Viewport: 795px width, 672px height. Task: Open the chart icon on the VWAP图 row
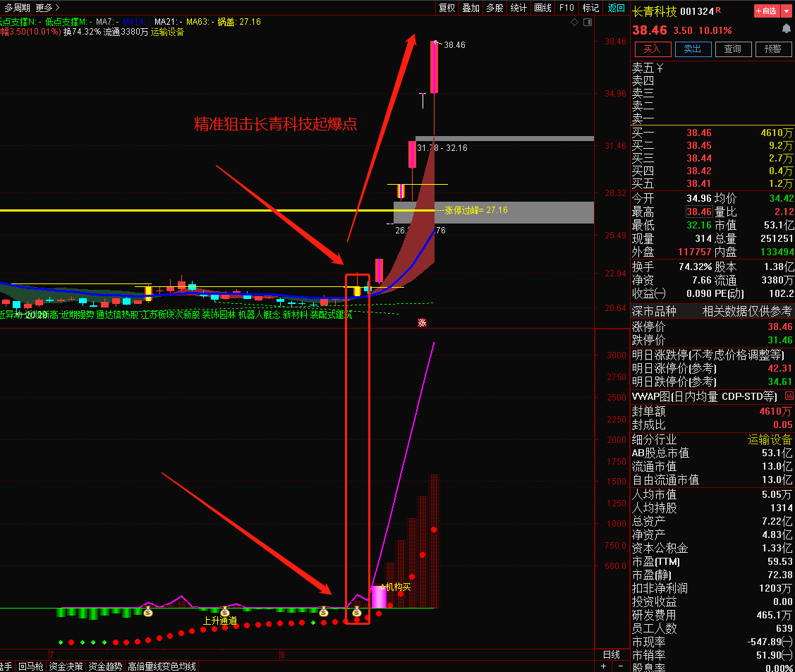click(789, 396)
